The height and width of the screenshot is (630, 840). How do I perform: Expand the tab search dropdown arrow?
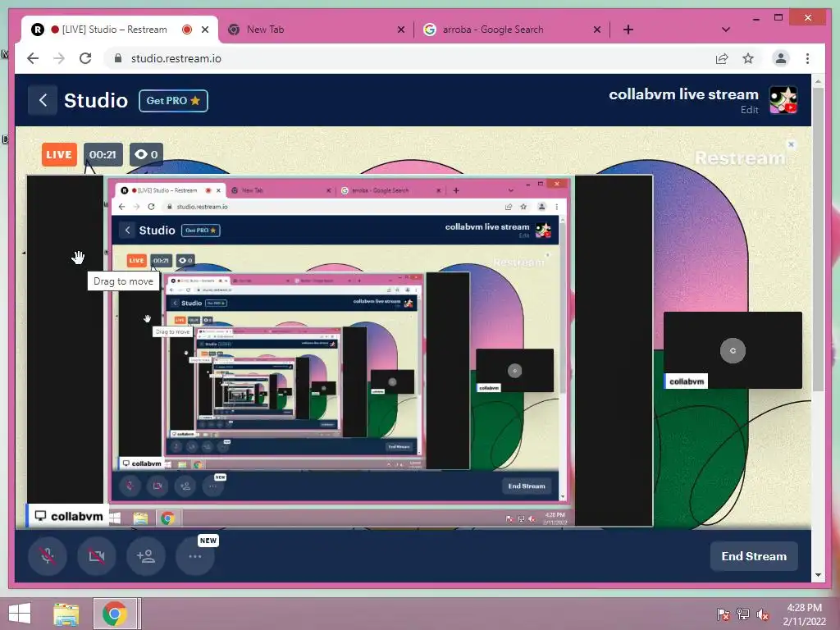[x=726, y=30]
